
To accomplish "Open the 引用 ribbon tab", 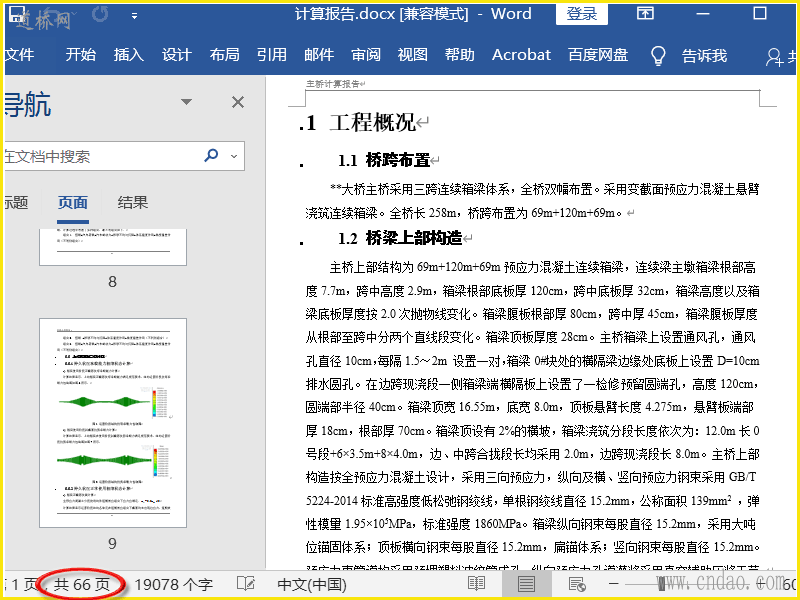I will (271, 55).
